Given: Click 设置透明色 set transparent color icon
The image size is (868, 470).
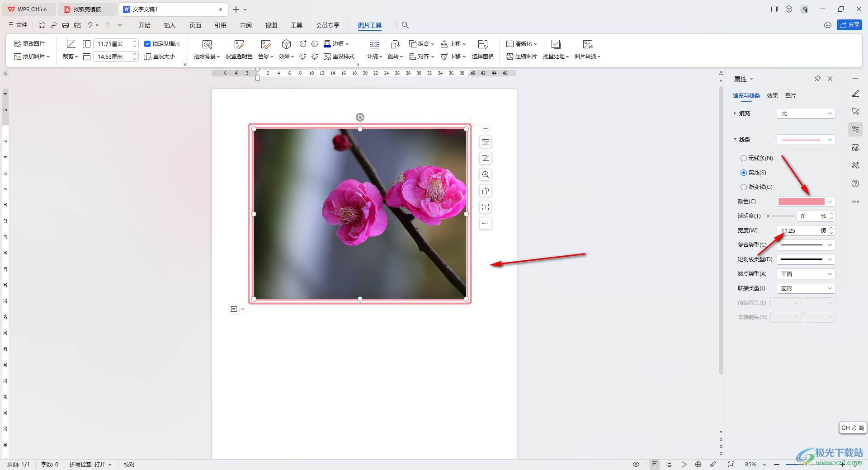Looking at the screenshot, I should [x=239, y=44].
